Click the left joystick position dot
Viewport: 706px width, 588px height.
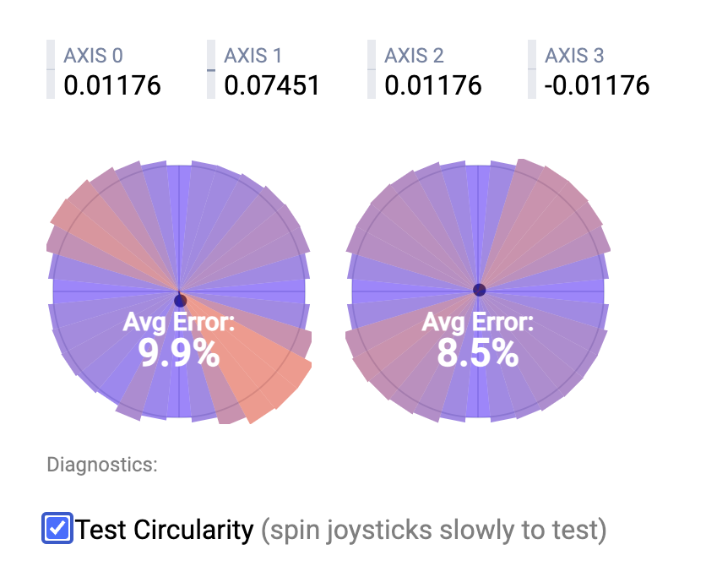pyautogui.click(x=180, y=300)
